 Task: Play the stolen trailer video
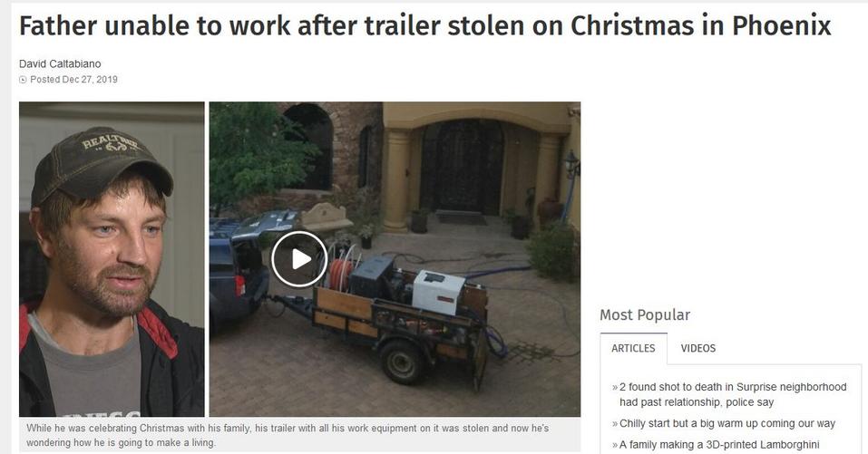(x=299, y=259)
